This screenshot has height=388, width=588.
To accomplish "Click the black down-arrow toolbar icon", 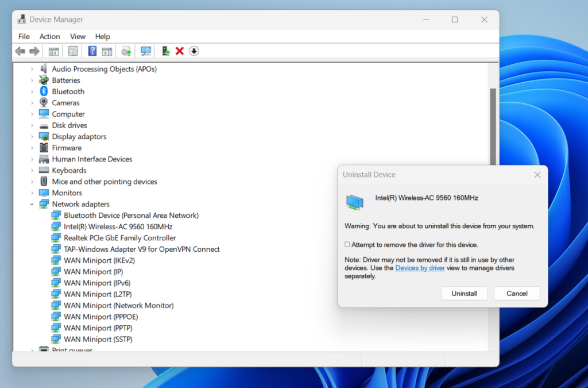I will 194,51.
